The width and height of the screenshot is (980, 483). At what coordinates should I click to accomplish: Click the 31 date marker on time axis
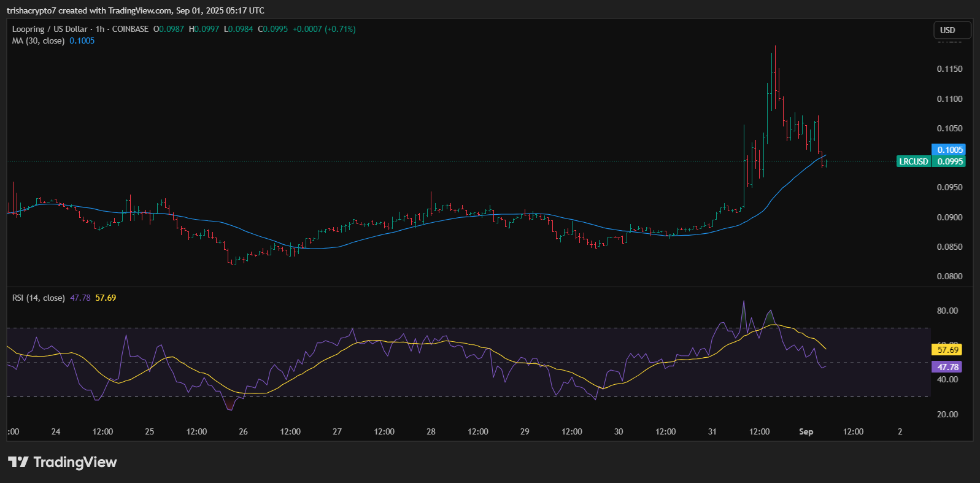coord(712,431)
